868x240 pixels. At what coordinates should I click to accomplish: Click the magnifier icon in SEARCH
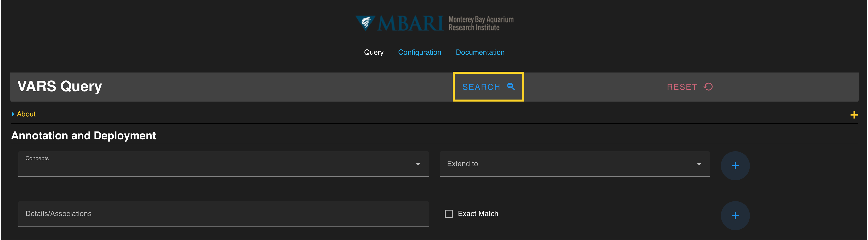pos(511,87)
